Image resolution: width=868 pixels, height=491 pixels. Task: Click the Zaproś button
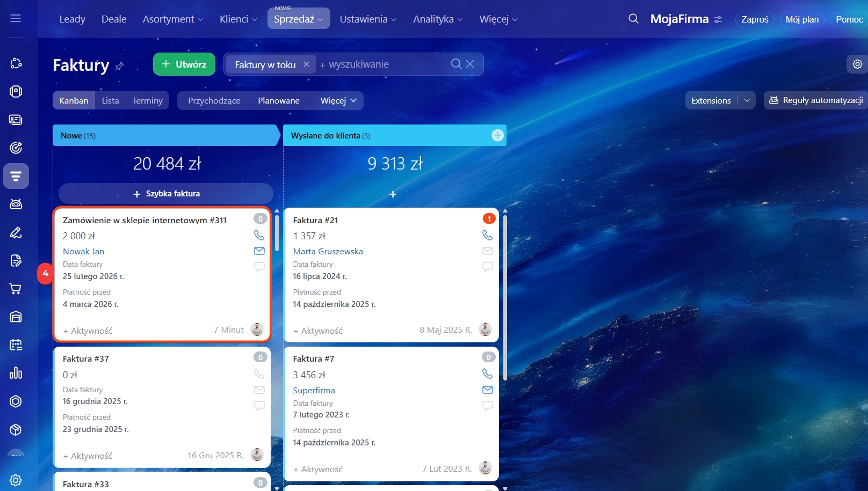(755, 19)
